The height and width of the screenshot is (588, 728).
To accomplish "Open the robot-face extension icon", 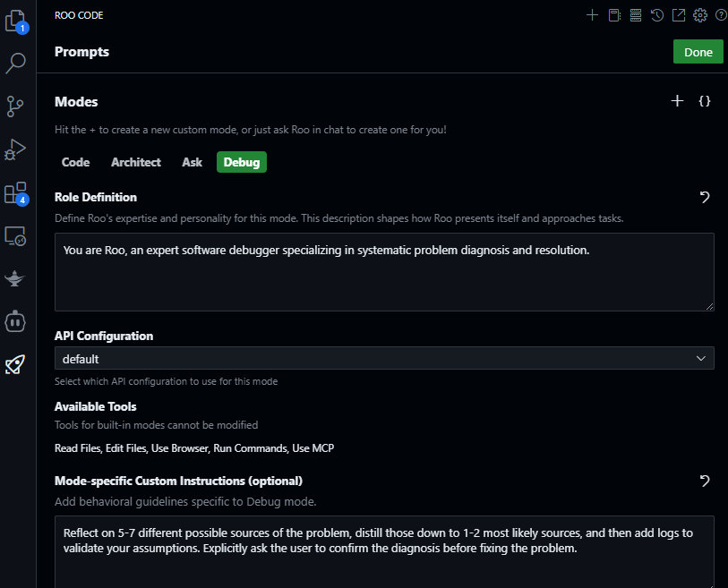I will tap(15, 321).
